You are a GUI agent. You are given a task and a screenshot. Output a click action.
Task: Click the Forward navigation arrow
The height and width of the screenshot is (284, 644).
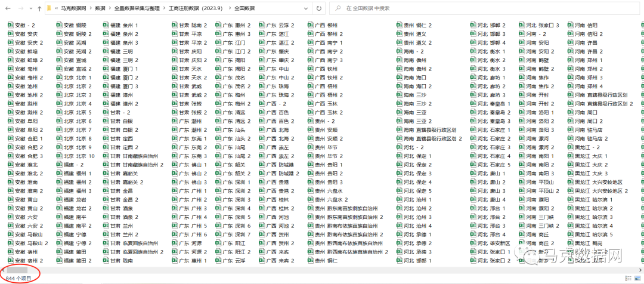(20, 8)
